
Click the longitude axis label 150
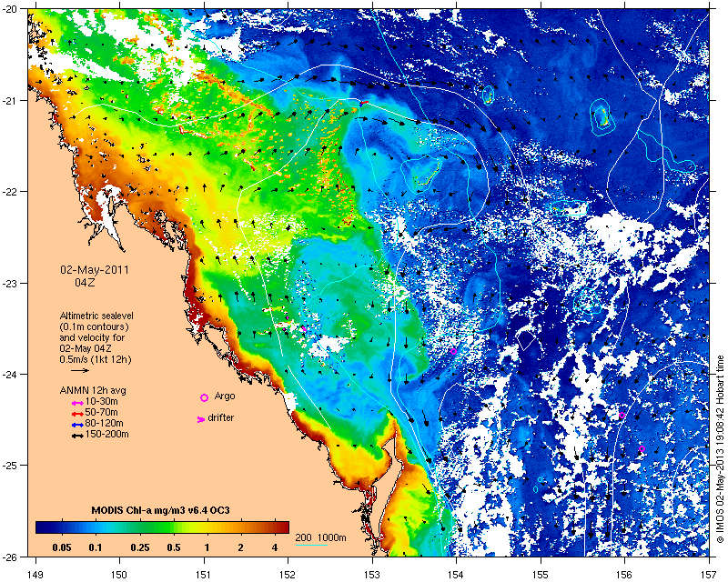[119, 575]
